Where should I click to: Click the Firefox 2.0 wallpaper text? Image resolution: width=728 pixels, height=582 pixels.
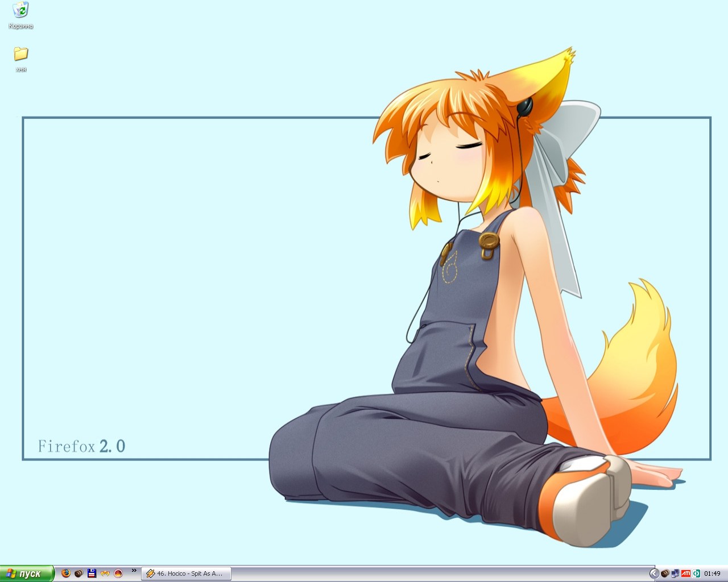coord(81,447)
